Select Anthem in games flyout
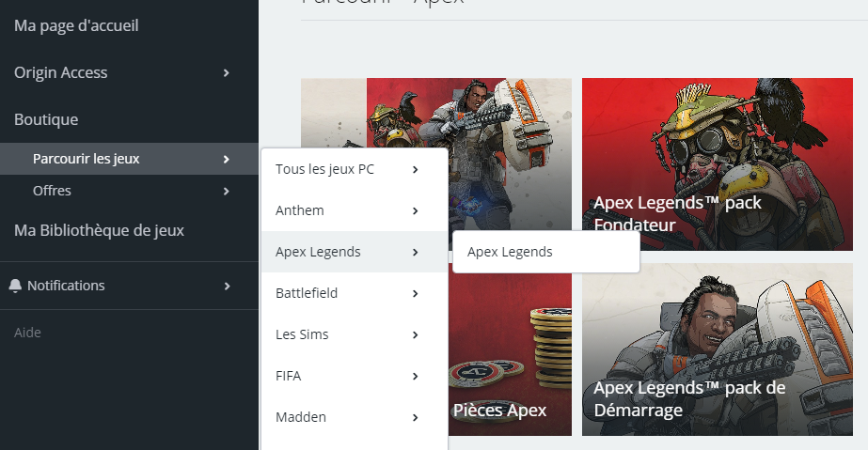Viewport: 868px width, 450px height. pyautogui.click(x=300, y=210)
